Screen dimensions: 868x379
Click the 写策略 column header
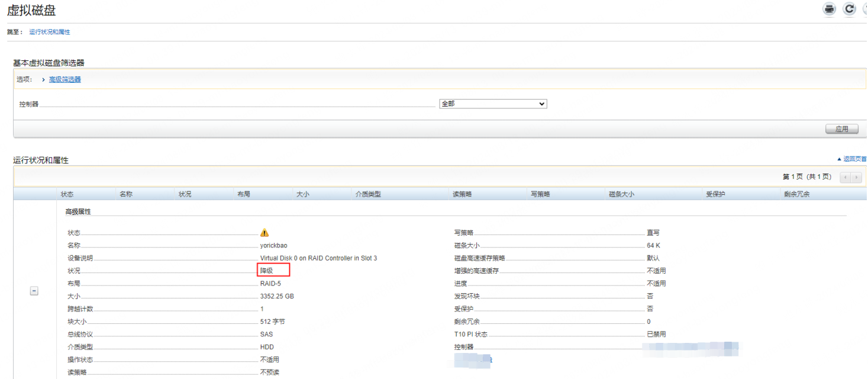tap(540, 194)
